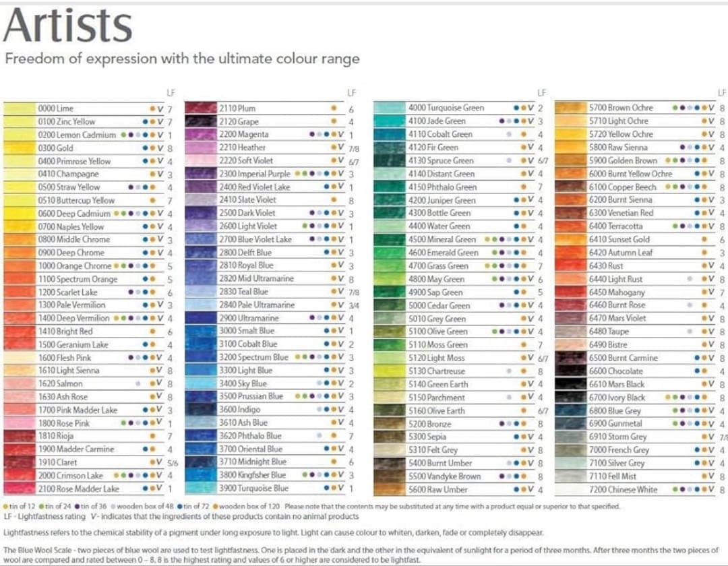The width and height of the screenshot is (728, 566).
Task: Click the 6700 Ivory Black swatch
Action: (x=570, y=398)
